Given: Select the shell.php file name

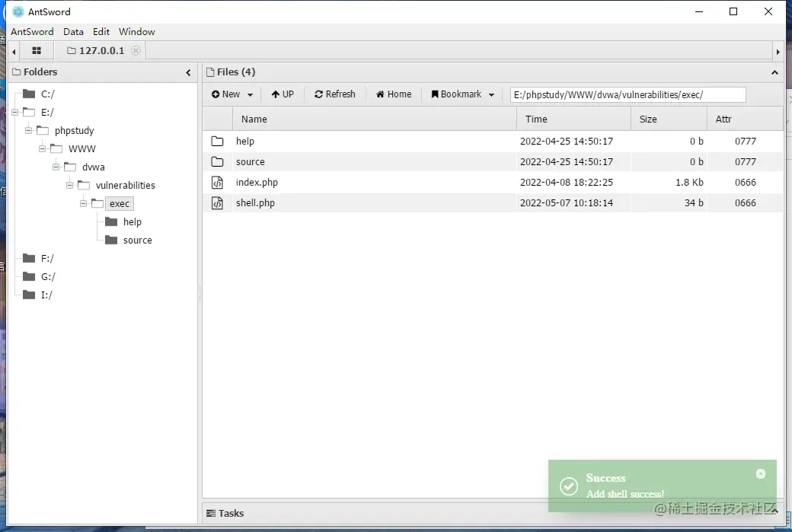Looking at the screenshot, I should 255,203.
